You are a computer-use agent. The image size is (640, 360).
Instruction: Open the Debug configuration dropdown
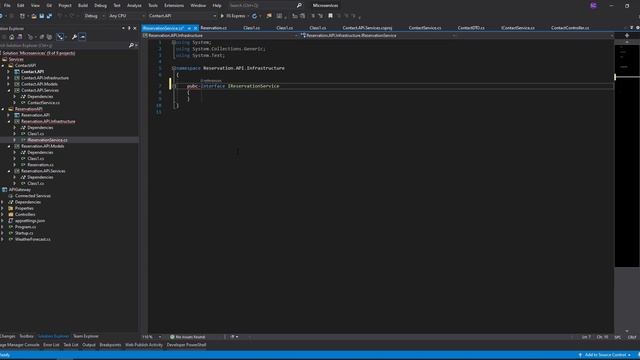tap(94, 16)
